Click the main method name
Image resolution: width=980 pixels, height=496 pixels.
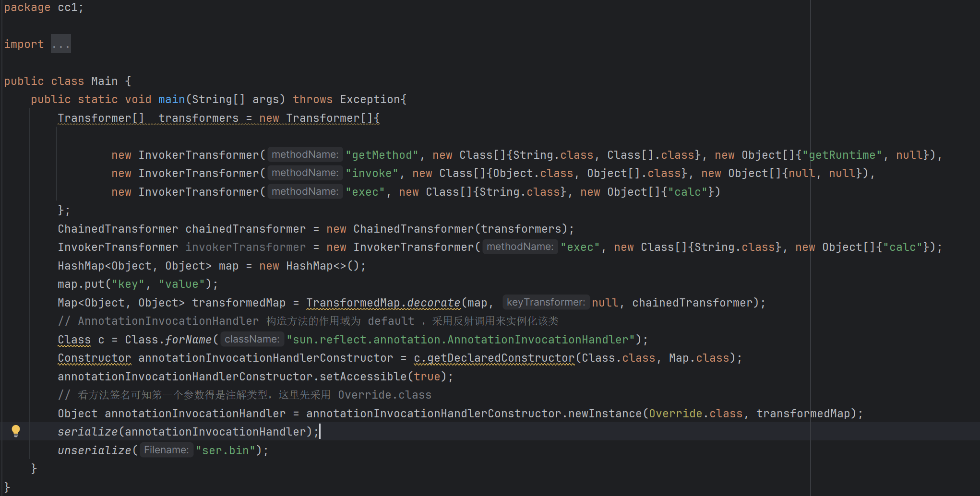point(171,99)
